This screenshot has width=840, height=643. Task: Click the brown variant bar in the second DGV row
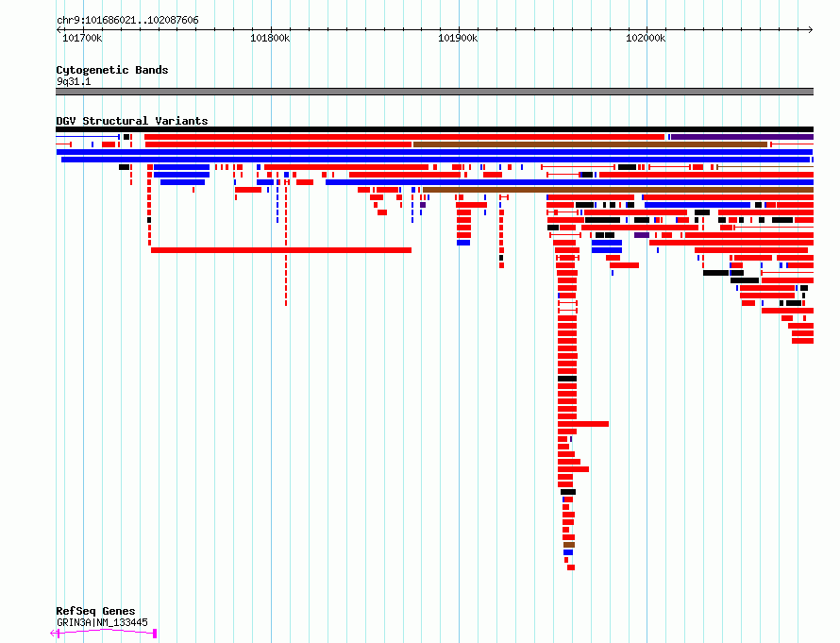[590, 144]
